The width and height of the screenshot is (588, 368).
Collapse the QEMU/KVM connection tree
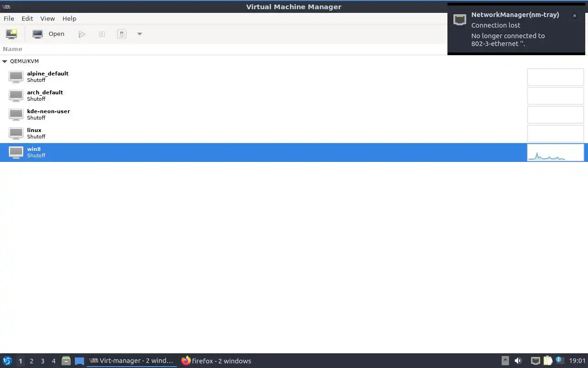[x=5, y=61]
